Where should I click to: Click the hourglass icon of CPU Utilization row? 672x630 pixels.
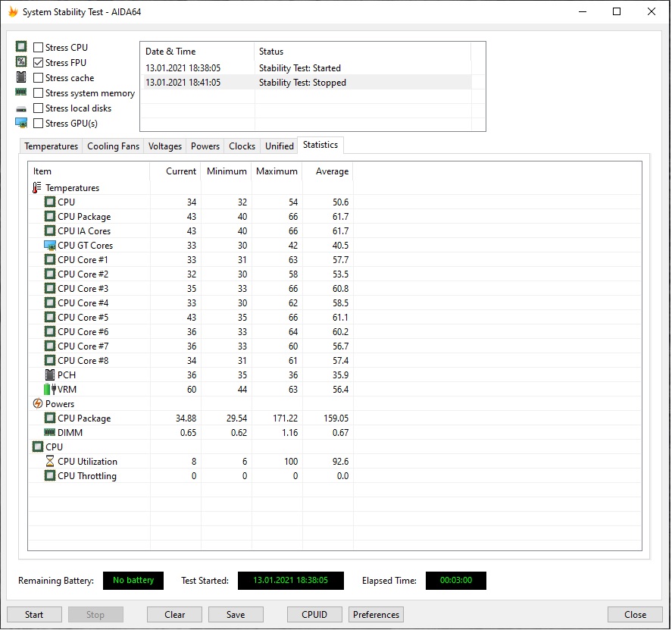[50, 461]
